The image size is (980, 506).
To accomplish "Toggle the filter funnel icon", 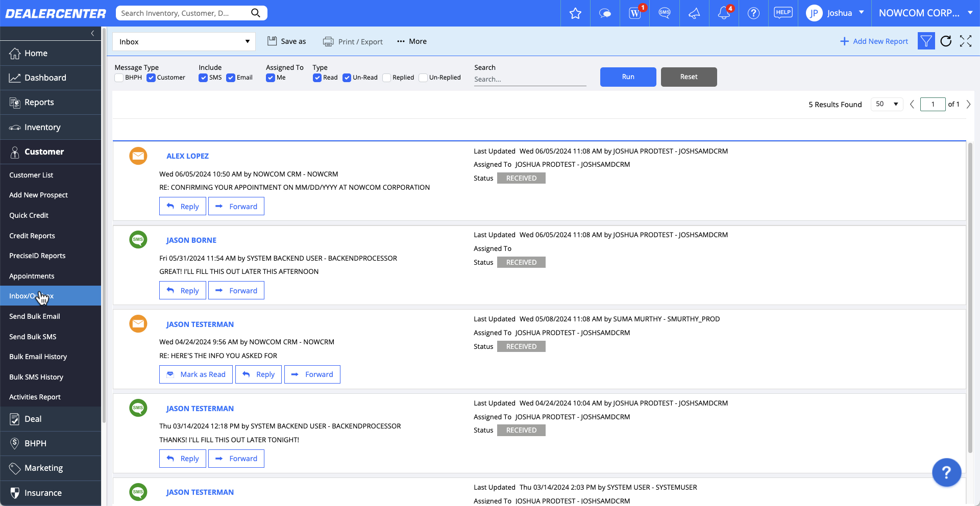I will (x=926, y=41).
